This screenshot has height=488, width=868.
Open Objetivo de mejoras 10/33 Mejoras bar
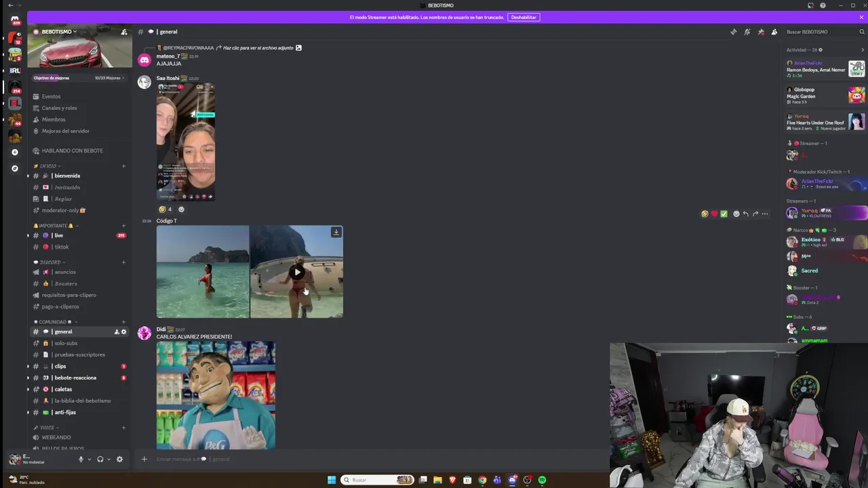click(x=79, y=78)
